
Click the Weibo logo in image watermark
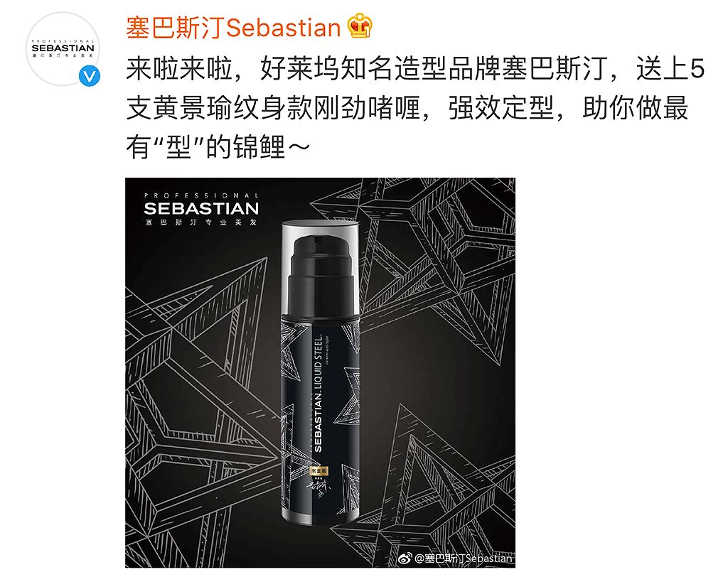[x=405, y=556]
